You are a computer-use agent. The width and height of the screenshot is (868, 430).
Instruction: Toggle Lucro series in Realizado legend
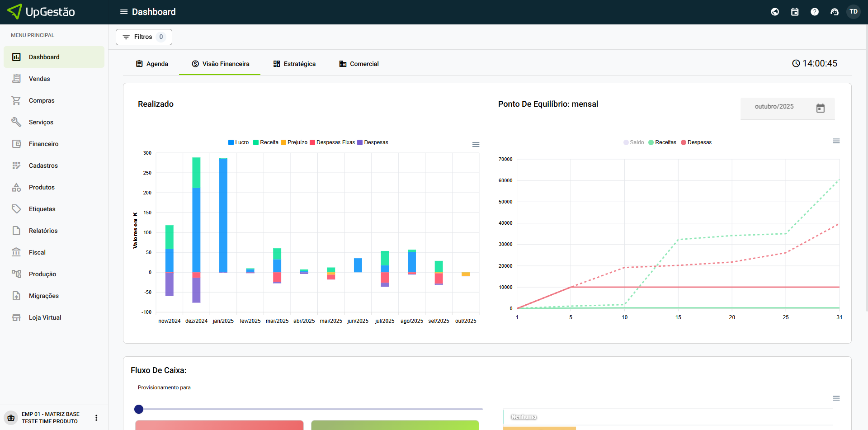tap(239, 142)
